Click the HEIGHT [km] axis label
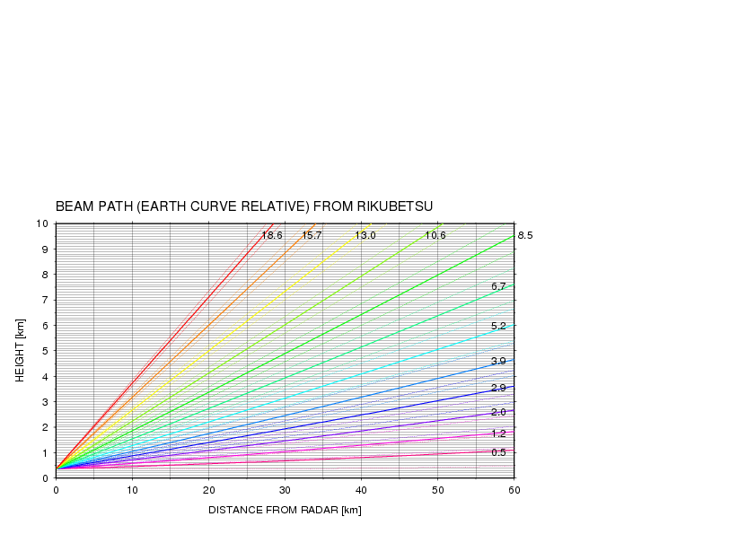This screenshot has height=534, width=756. (19, 350)
